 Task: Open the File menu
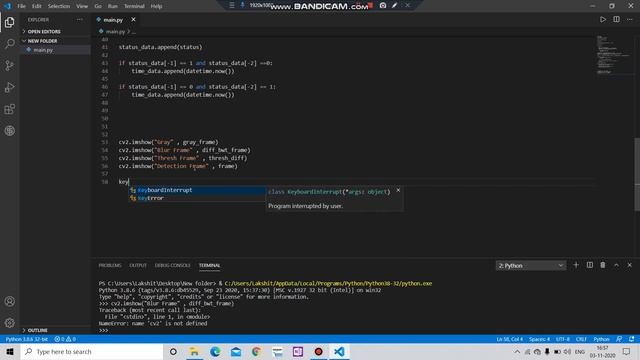[21, 6]
